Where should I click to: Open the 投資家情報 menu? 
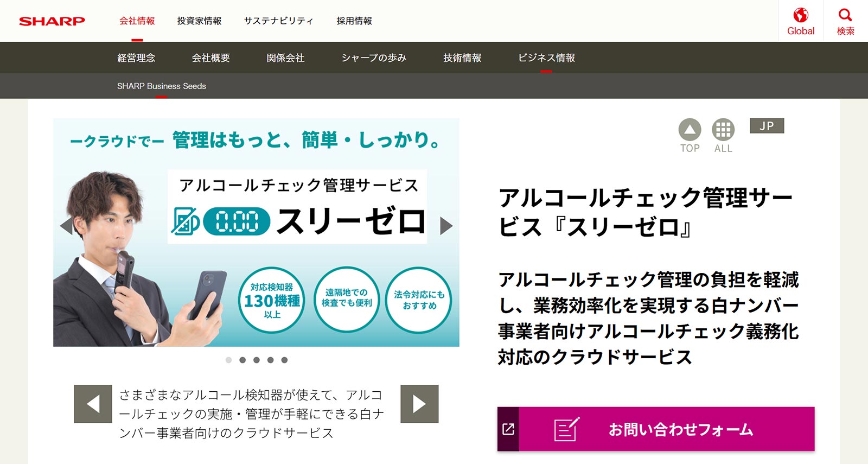(x=199, y=21)
